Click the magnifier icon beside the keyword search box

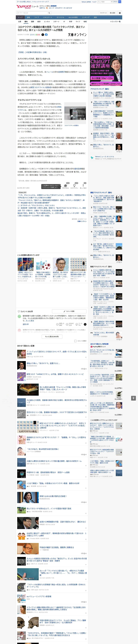(49, 13)
